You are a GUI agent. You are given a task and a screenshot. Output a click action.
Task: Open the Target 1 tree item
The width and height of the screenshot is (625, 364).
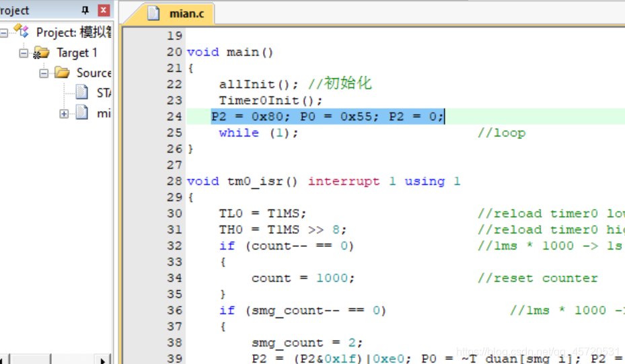click(x=77, y=52)
